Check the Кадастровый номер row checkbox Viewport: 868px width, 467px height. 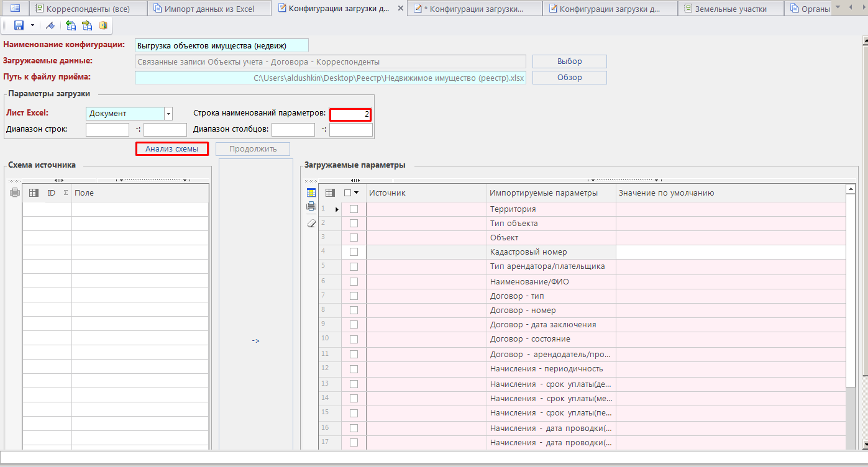[x=354, y=252]
